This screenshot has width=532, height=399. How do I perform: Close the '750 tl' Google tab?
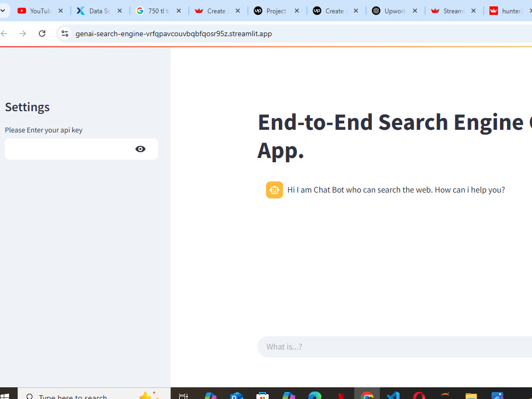[179, 11]
